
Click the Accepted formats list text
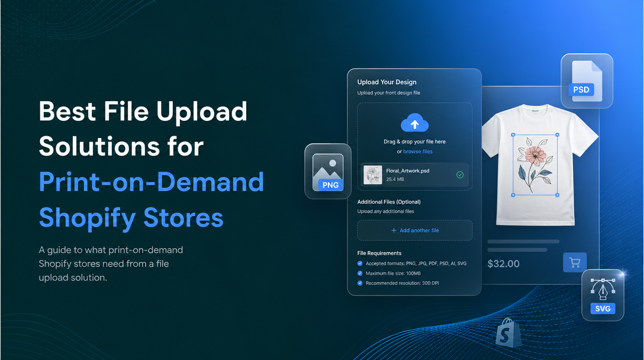pos(416,263)
